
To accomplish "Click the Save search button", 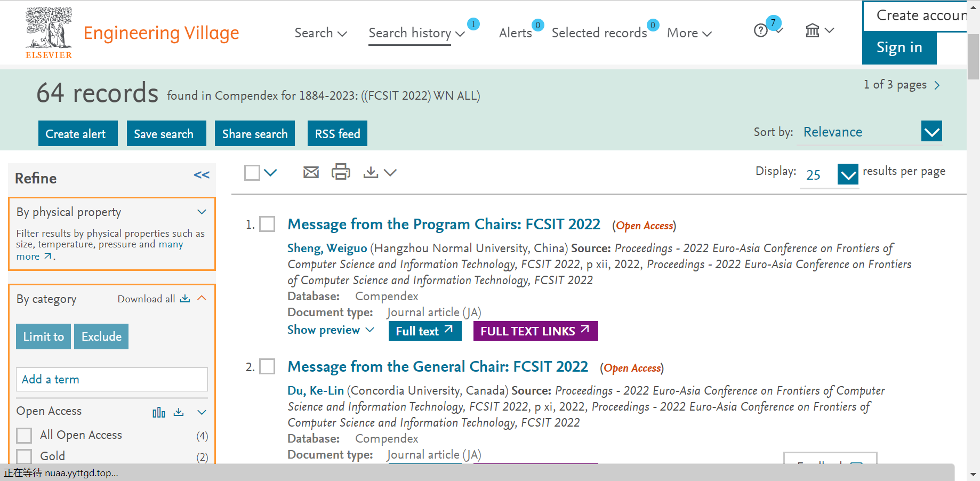I will (x=166, y=133).
